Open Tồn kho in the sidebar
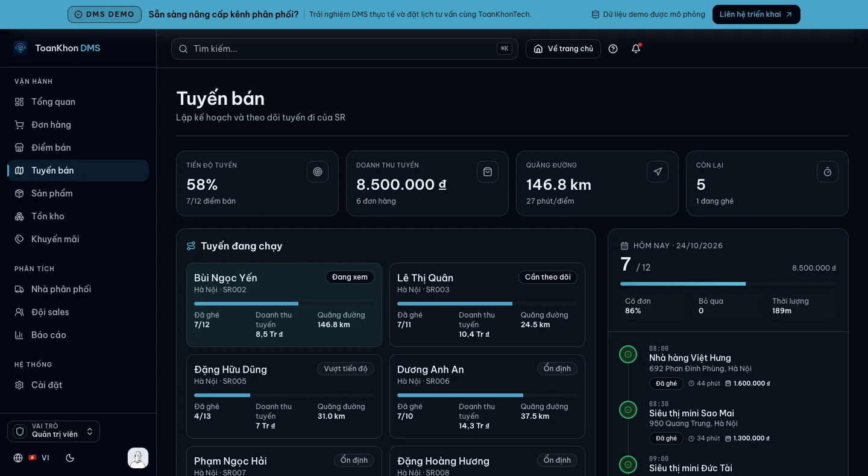This screenshot has height=476, width=868. click(x=78, y=216)
